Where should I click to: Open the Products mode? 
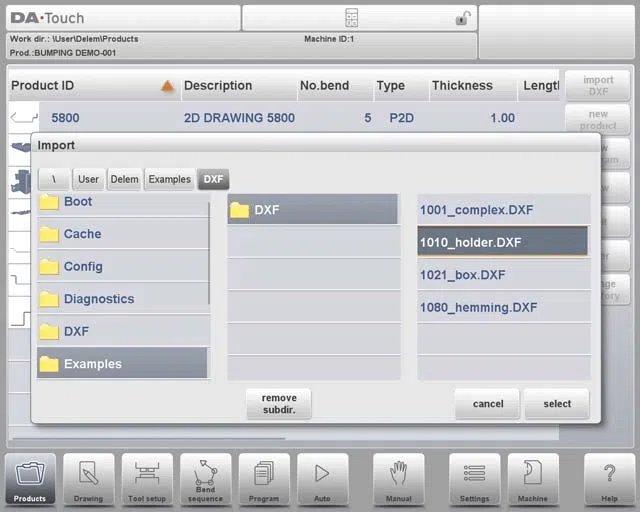30,479
